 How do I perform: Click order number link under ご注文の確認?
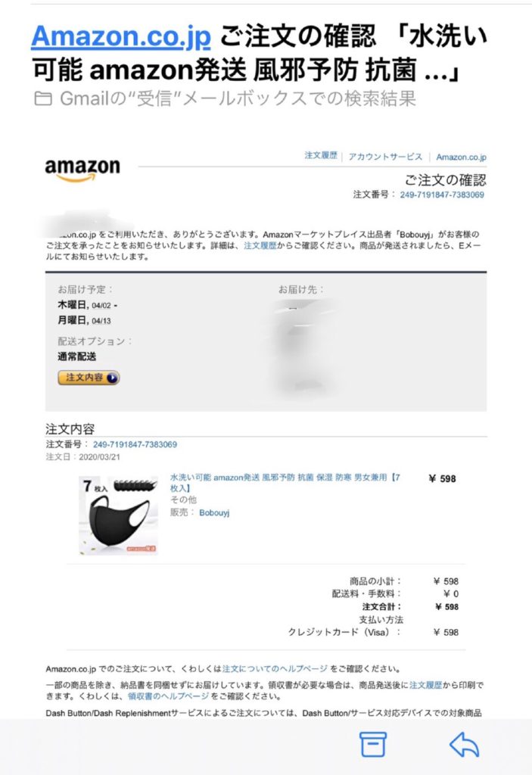tap(442, 195)
